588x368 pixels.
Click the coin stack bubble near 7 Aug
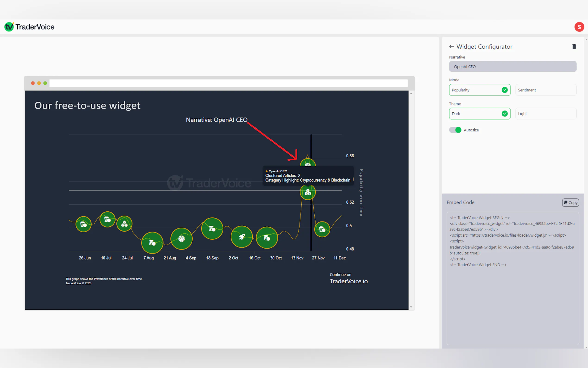[152, 243]
